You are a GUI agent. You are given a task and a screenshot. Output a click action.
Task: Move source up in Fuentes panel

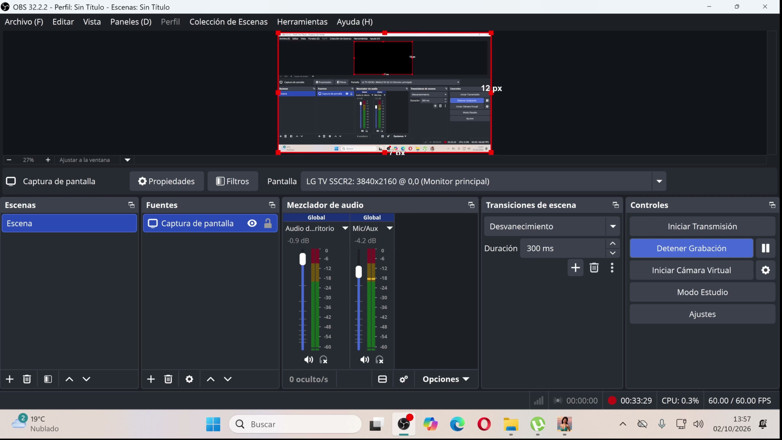(x=210, y=379)
